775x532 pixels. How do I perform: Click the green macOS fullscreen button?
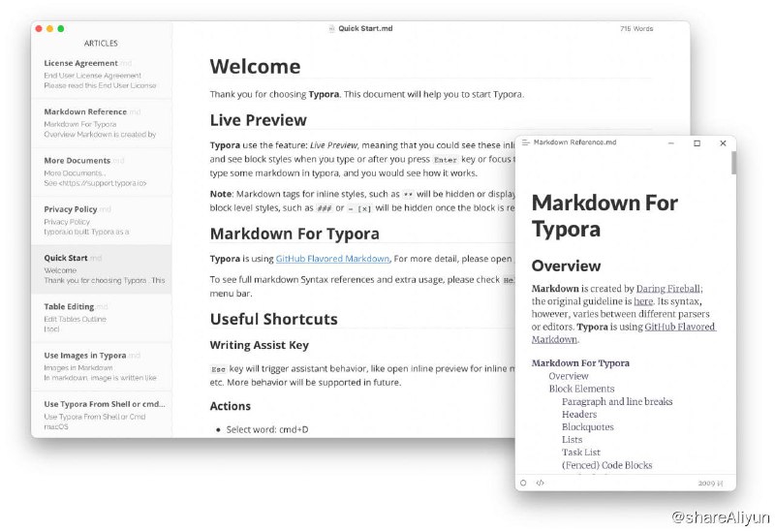click(x=62, y=29)
